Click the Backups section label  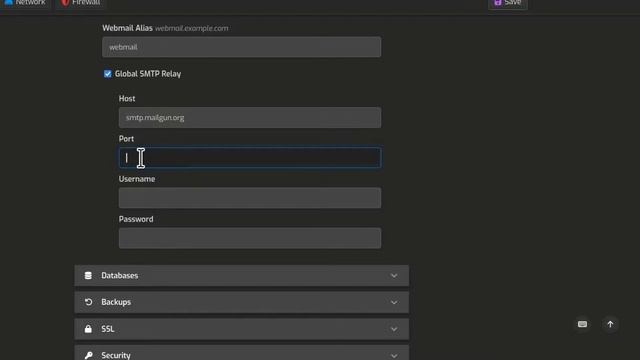(x=116, y=302)
